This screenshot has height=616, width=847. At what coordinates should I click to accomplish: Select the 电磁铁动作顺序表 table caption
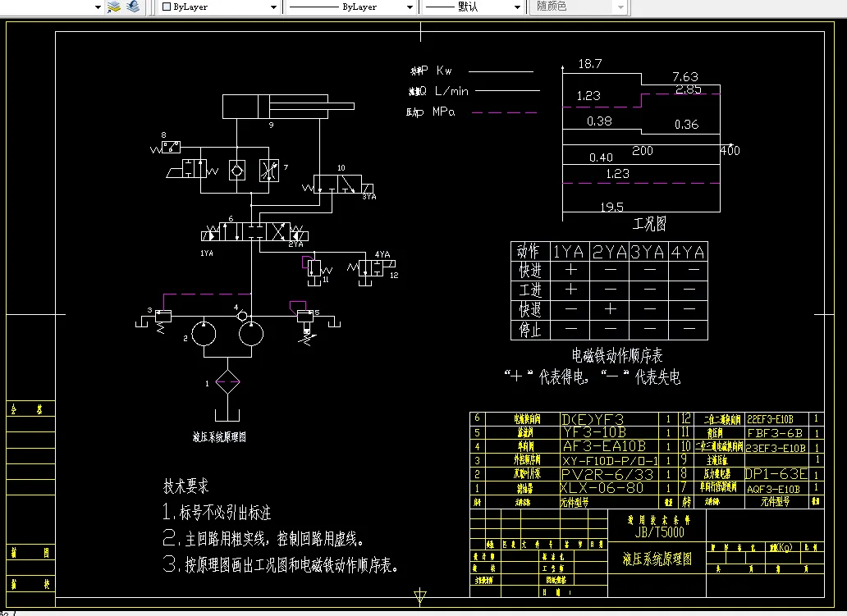tap(617, 355)
